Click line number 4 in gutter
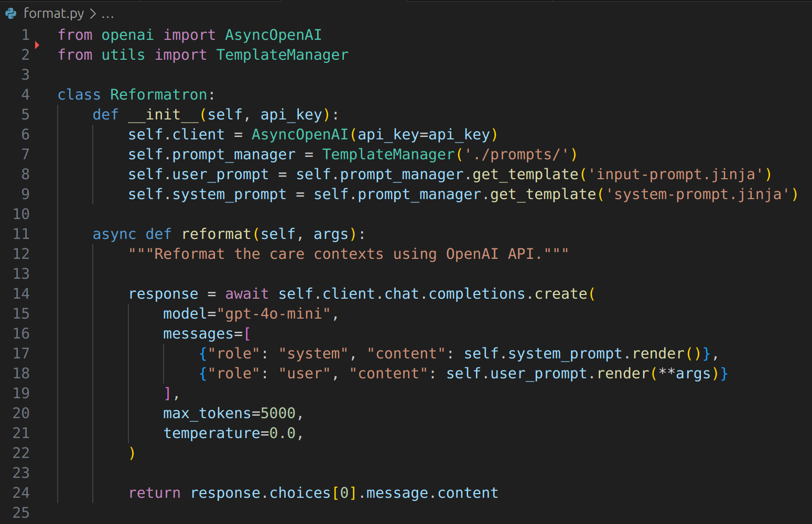 [x=25, y=95]
